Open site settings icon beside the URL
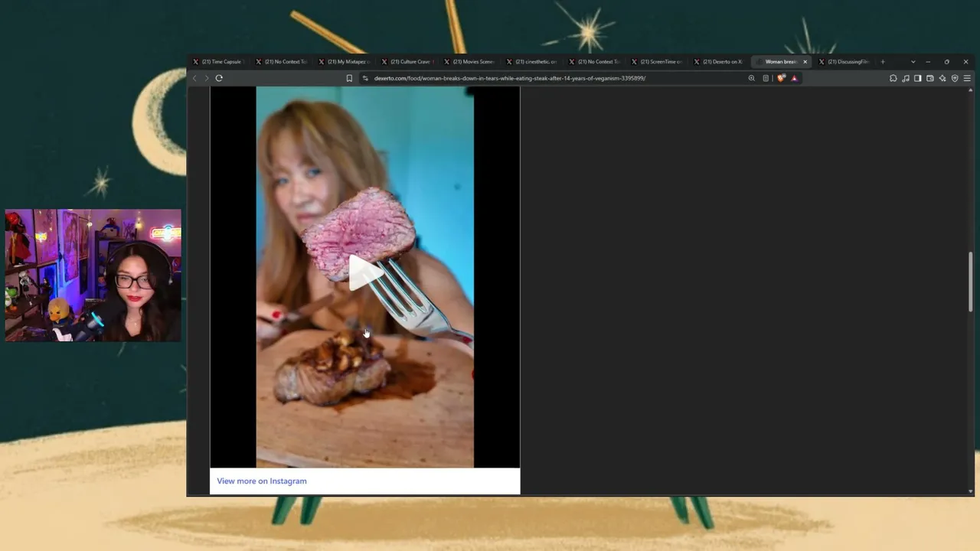Image resolution: width=980 pixels, height=551 pixels. 365,78
